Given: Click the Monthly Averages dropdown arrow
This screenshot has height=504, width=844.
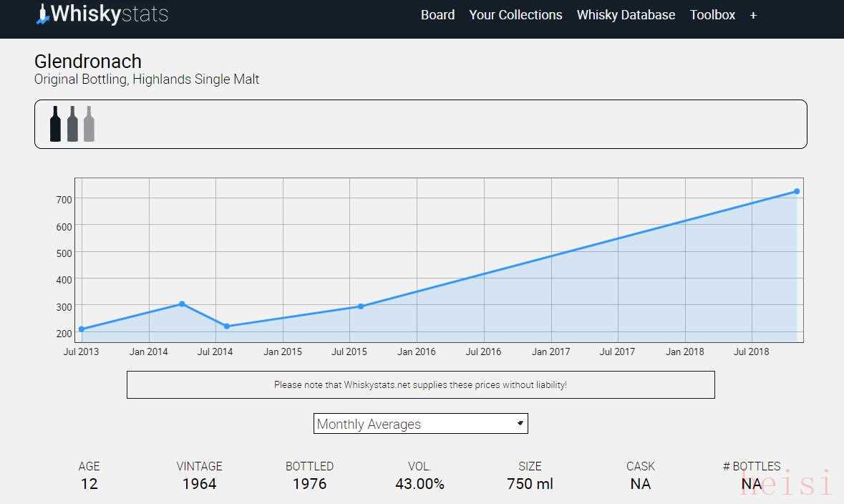Looking at the screenshot, I should (520, 424).
